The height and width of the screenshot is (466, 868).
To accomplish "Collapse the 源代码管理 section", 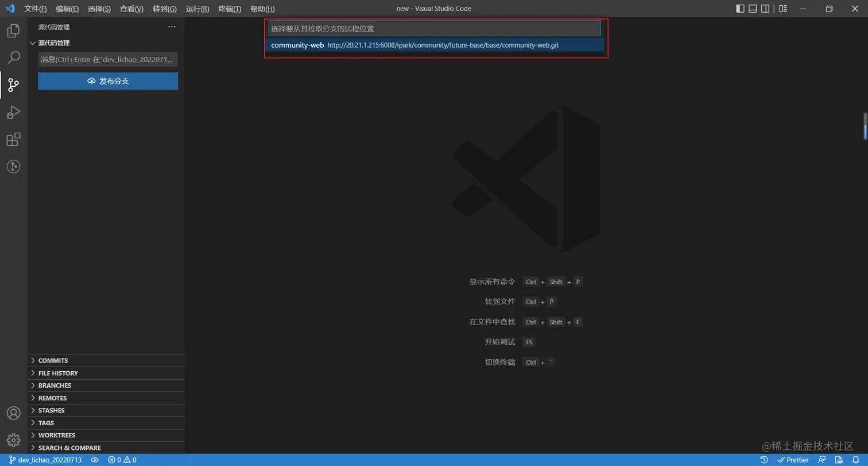I will pyautogui.click(x=106, y=43).
